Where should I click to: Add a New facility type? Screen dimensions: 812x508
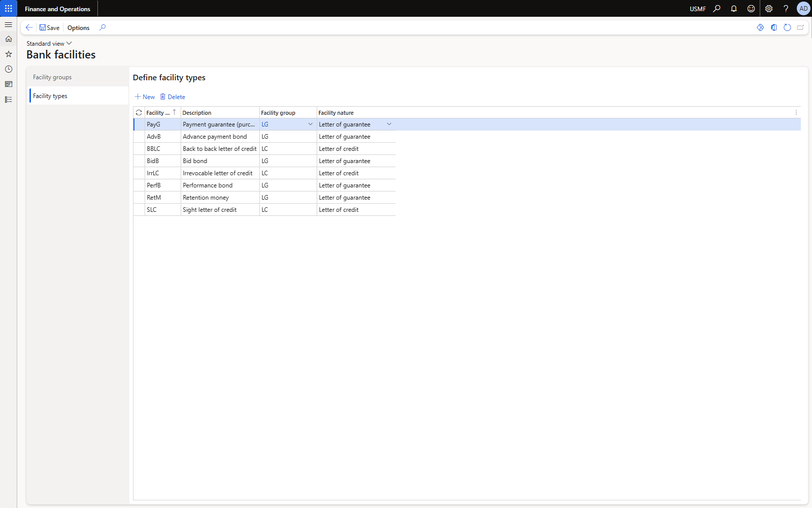pyautogui.click(x=145, y=97)
